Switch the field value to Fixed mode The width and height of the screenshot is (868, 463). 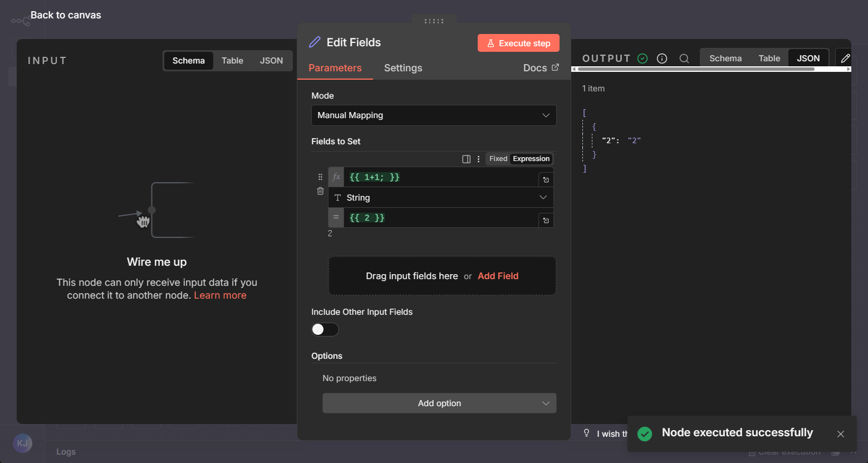(x=498, y=158)
